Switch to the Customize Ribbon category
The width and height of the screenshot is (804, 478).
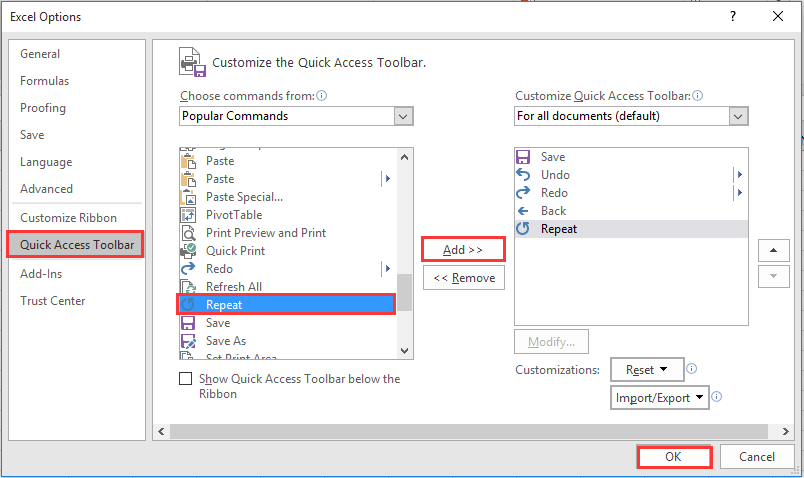point(68,218)
